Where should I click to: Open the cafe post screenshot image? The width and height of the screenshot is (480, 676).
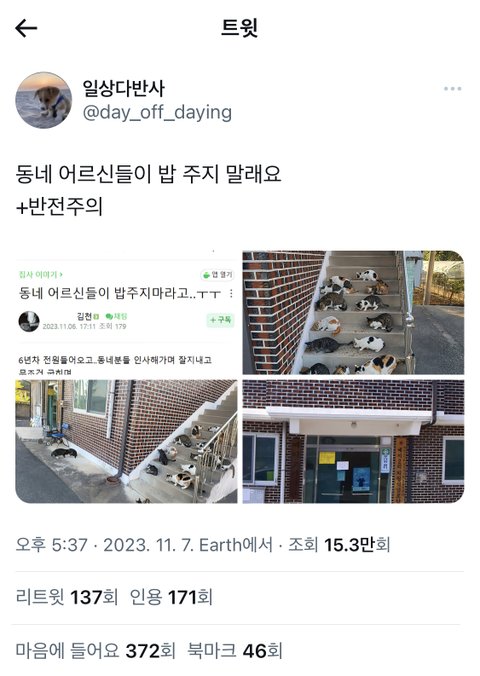point(126,312)
